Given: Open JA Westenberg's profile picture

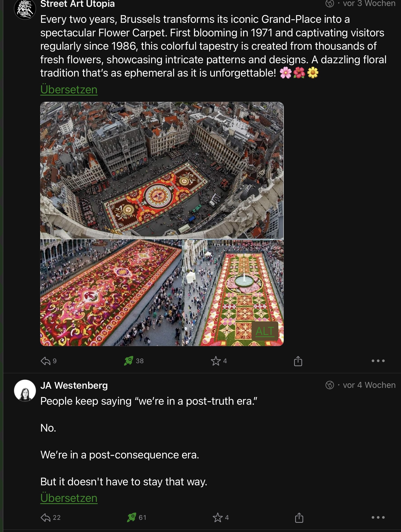Looking at the screenshot, I should (25, 390).
